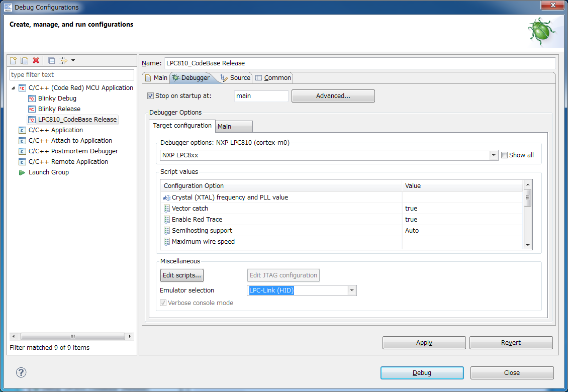Click the configuration Name input field
The image size is (568, 392).
(x=360, y=63)
